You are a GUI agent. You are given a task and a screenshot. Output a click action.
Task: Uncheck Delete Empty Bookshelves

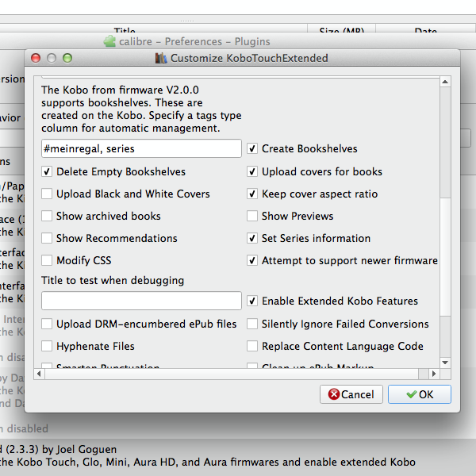click(47, 172)
